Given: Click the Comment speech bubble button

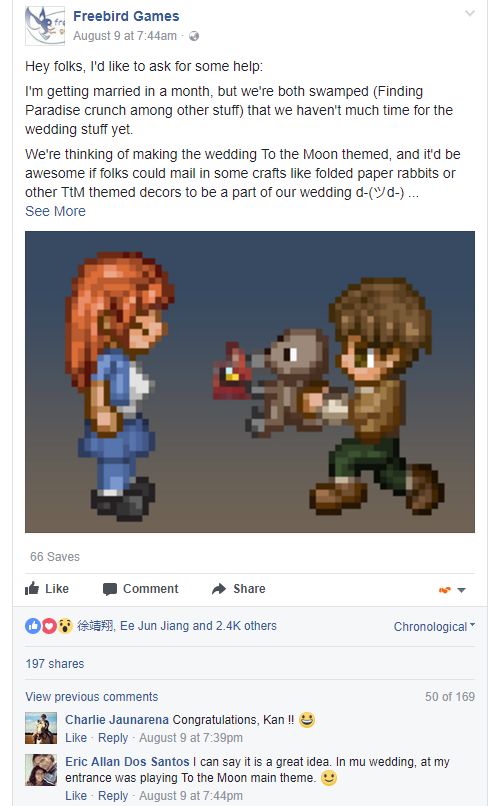Looking at the screenshot, I should point(140,589).
